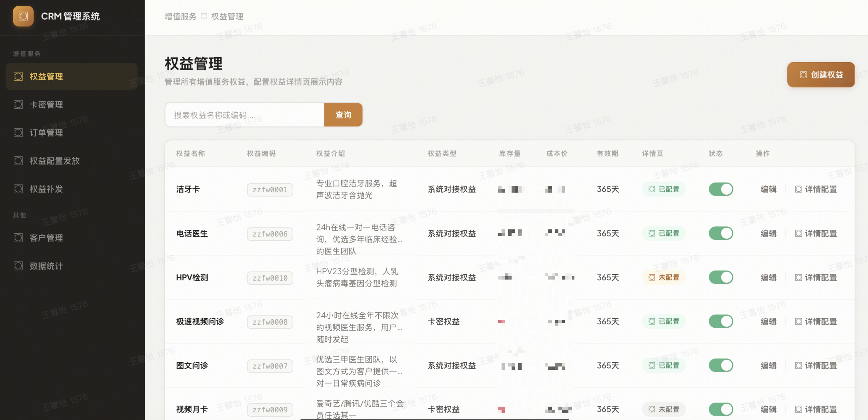Disable the 洁牙卡 status toggle
868x420 pixels.
[x=721, y=189]
